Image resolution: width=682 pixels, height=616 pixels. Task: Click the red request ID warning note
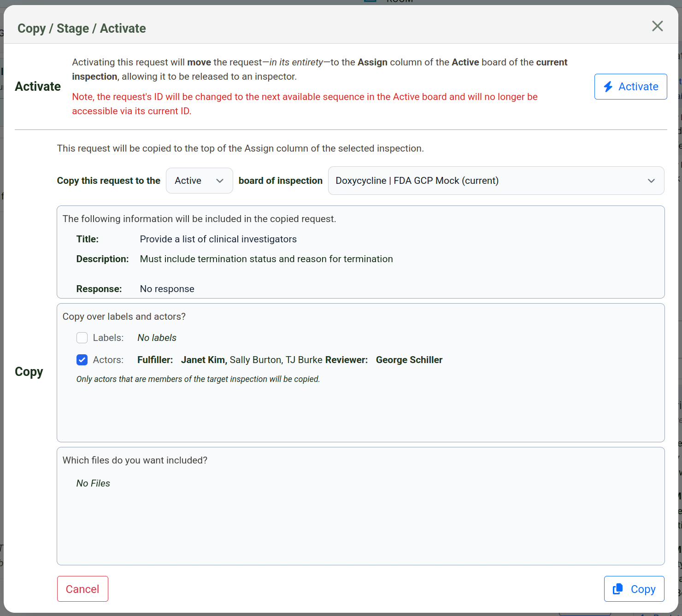click(304, 104)
